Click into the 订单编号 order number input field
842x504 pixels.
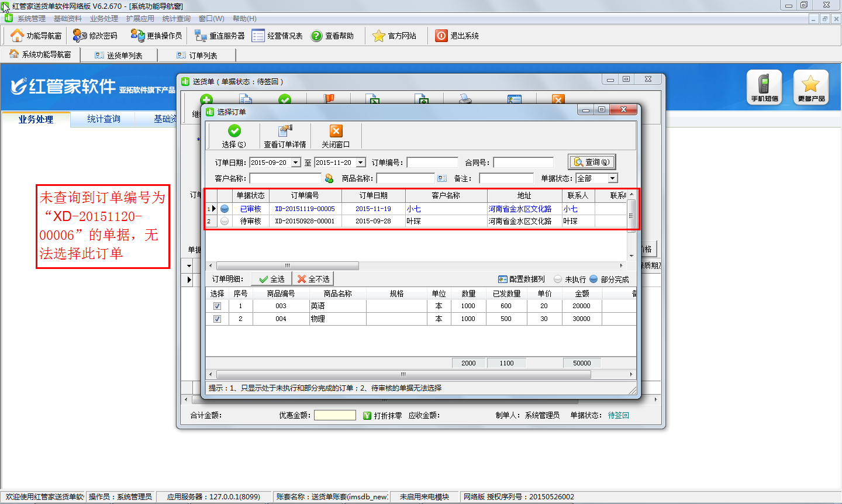432,163
